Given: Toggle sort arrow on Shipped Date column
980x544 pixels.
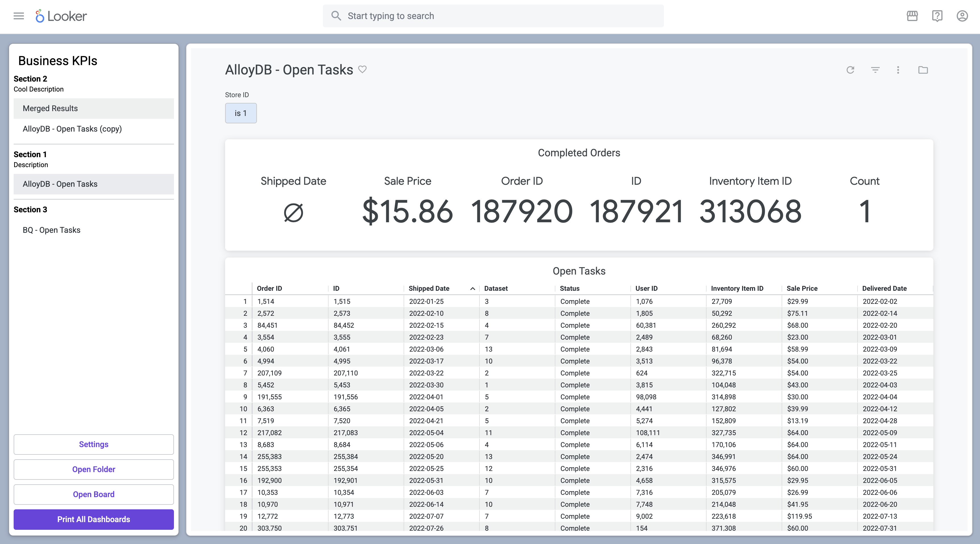Looking at the screenshot, I should coord(472,289).
